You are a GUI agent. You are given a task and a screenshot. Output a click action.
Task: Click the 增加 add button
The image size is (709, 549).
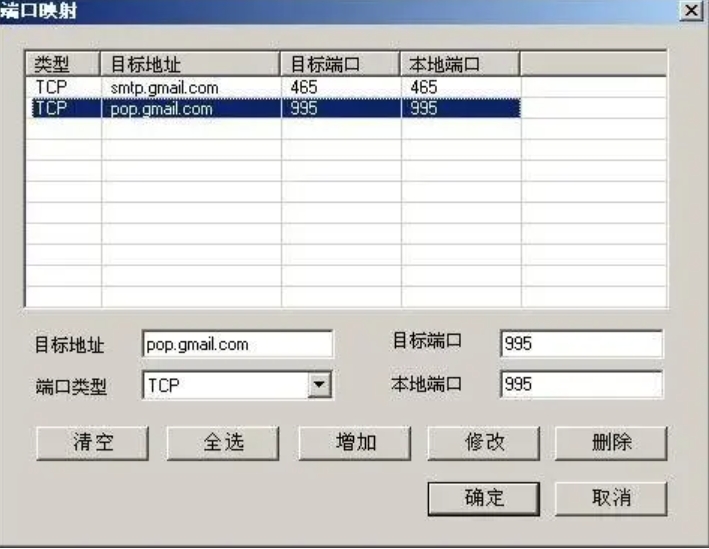[x=355, y=443]
